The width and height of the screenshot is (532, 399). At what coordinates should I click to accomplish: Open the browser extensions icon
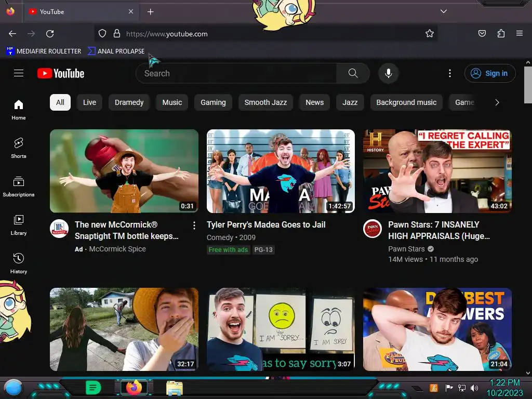pyautogui.click(x=501, y=34)
